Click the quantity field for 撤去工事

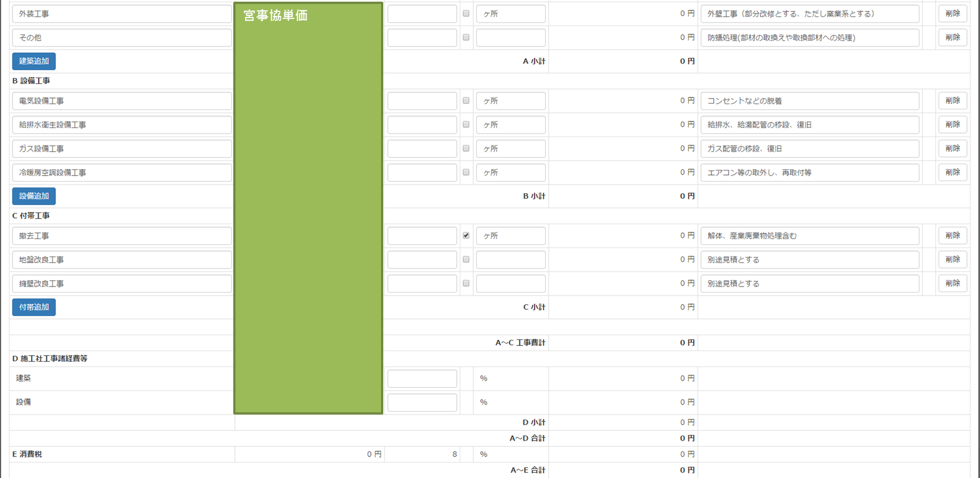click(x=422, y=236)
